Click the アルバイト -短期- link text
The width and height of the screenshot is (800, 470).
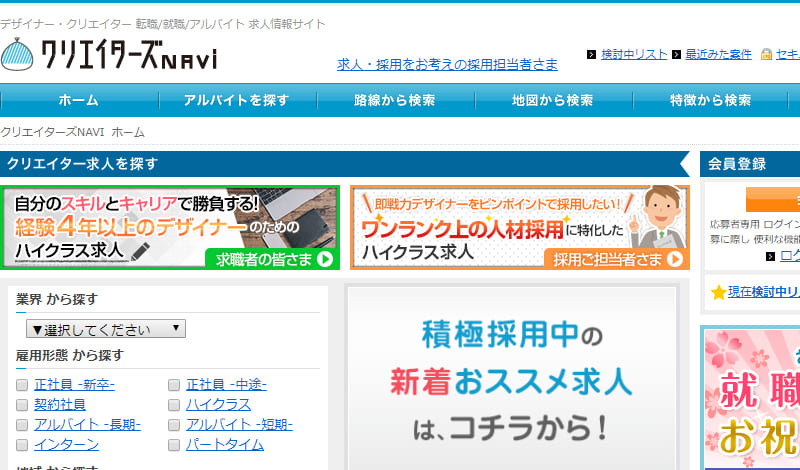239,425
